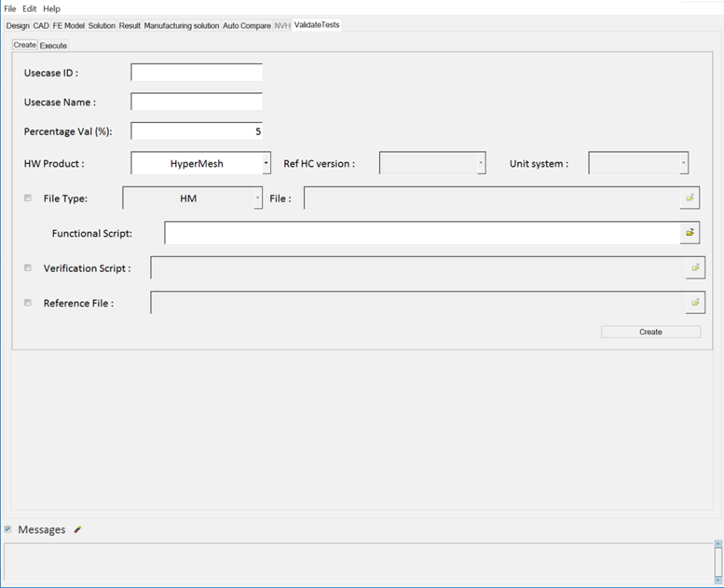Open the HW Product dropdown
This screenshot has height=588, width=724.
point(266,163)
